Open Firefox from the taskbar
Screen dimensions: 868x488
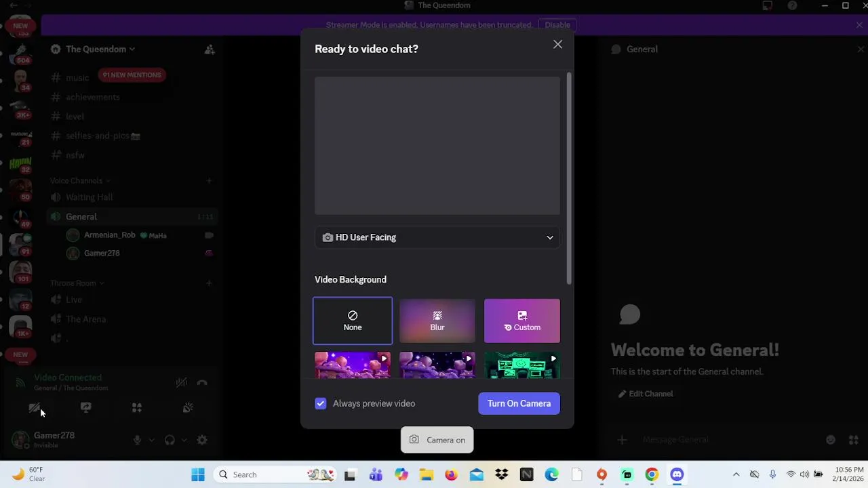[x=451, y=474]
